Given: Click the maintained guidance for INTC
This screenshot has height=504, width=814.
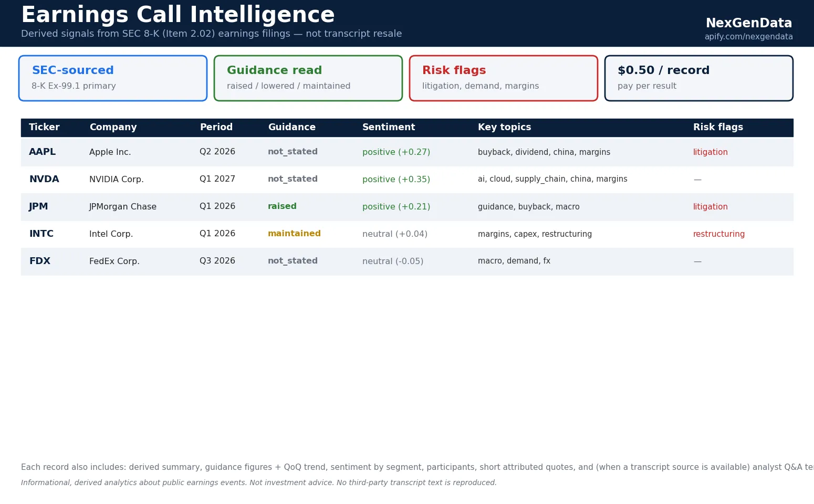Looking at the screenshot, I should [294, 234].
